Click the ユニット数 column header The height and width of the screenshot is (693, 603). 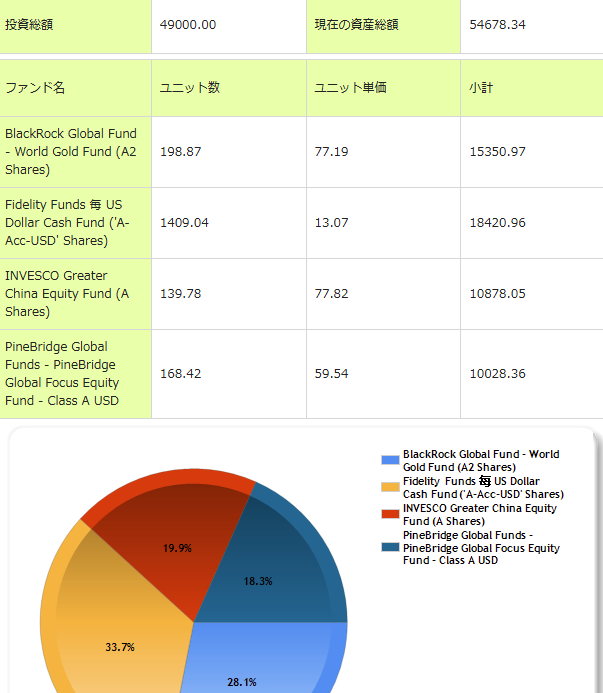[x=190, y=88]
